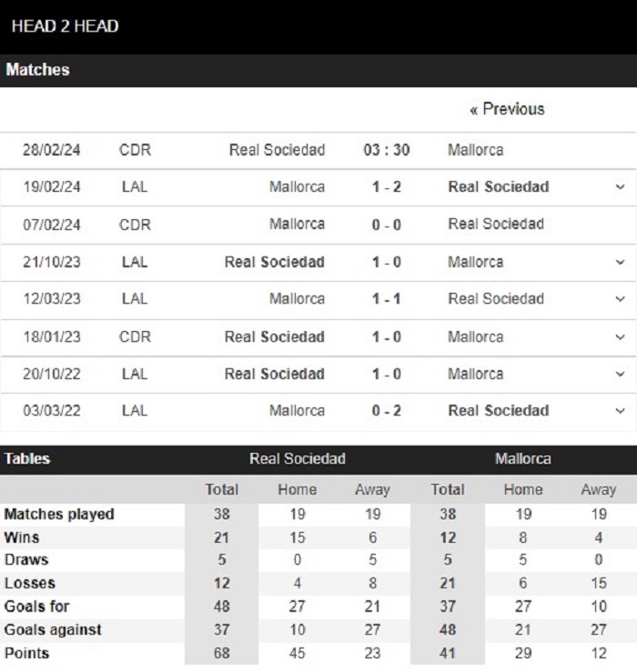Open the « Previous matches link
Screen dimensions: 637x672
pos(507,109)
